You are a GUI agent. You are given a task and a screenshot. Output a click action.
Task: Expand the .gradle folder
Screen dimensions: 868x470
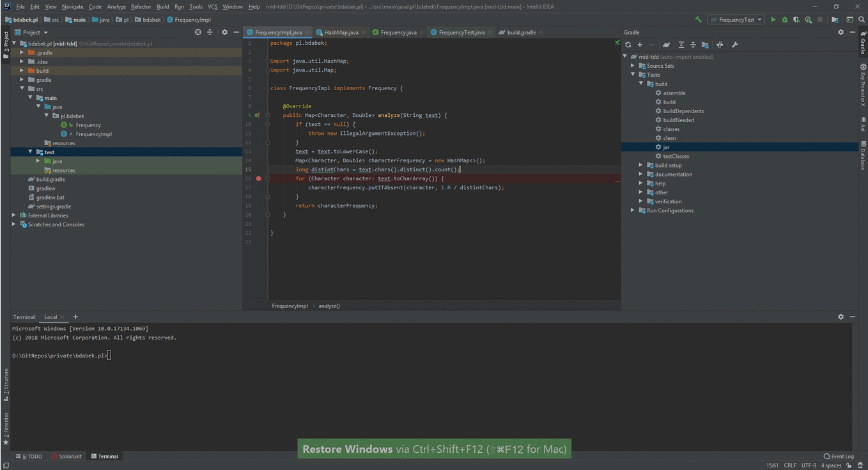click(22, 52)
